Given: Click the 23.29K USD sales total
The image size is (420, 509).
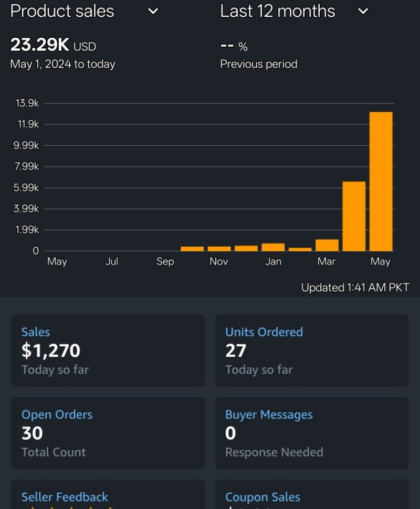Looking at the screenshot, I should click(x=53, y=46).
